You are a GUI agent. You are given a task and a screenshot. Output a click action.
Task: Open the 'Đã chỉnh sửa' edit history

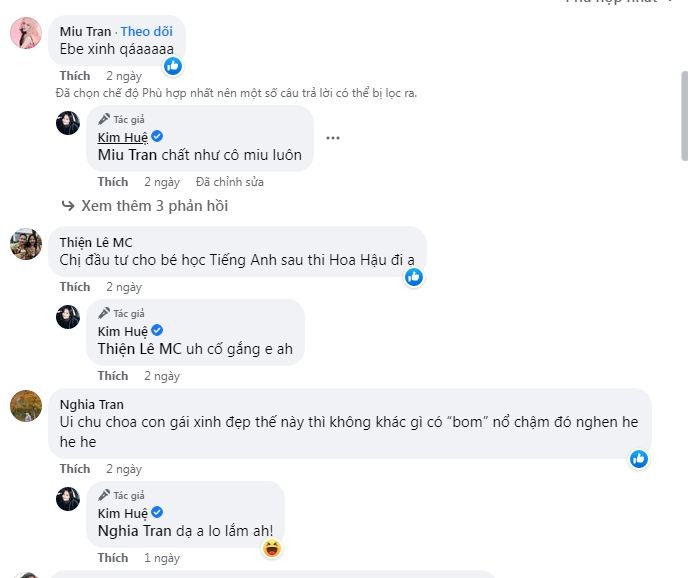[230, 182]
